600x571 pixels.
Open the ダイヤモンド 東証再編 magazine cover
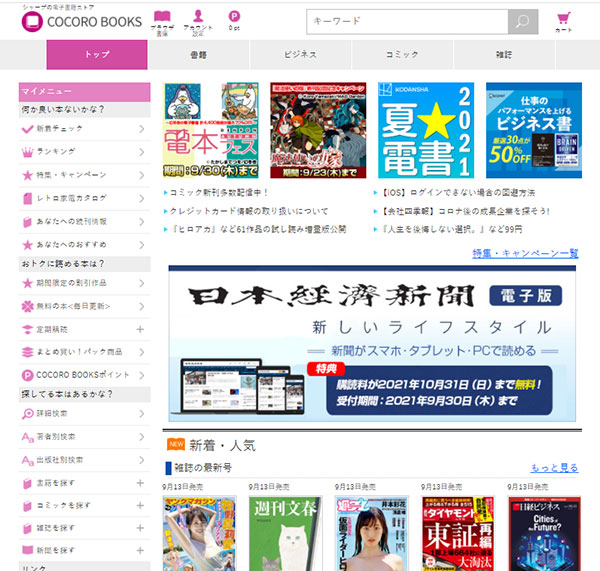[x=458, y=533]
